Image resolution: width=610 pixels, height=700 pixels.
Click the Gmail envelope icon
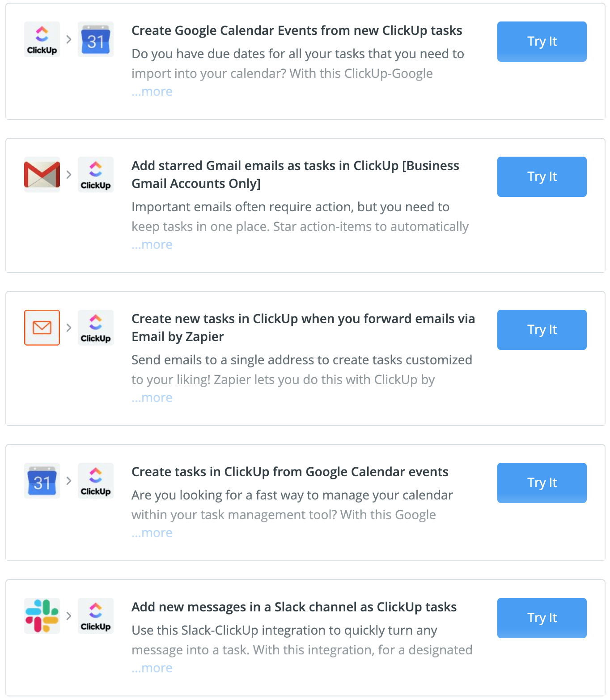point(42,175)
